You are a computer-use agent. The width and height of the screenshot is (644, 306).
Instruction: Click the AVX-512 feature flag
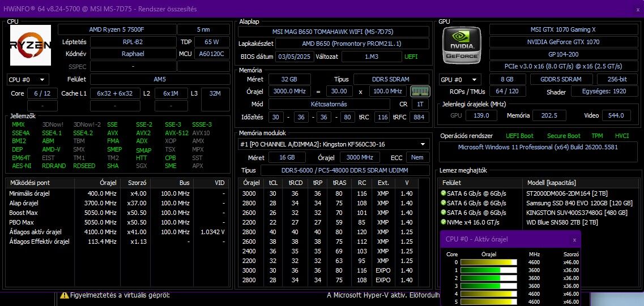pyautogui.click(x=177, y=133)
